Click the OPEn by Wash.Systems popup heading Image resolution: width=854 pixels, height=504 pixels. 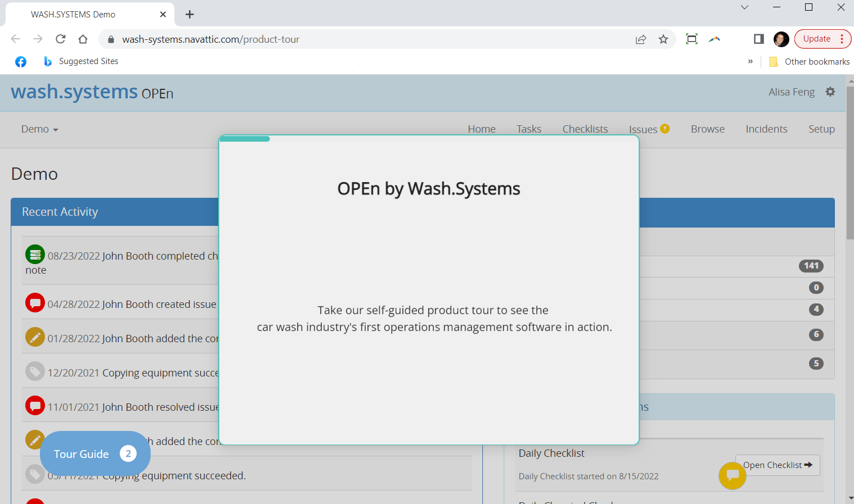coord(428,189)
